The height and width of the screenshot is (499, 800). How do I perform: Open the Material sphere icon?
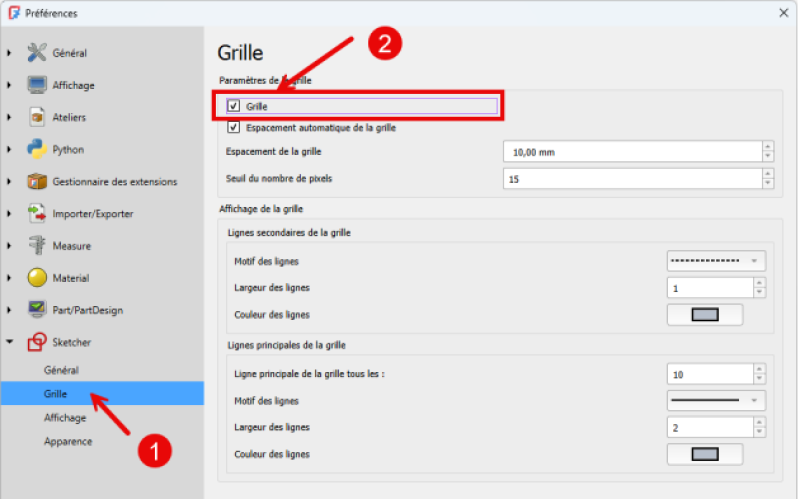pos(37,277)
